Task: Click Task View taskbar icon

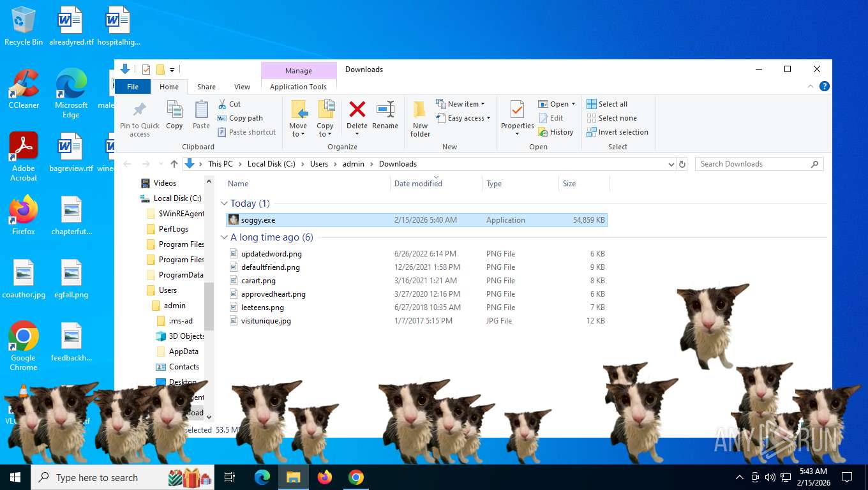Action: pyautogui.click(x=230, y=477)
